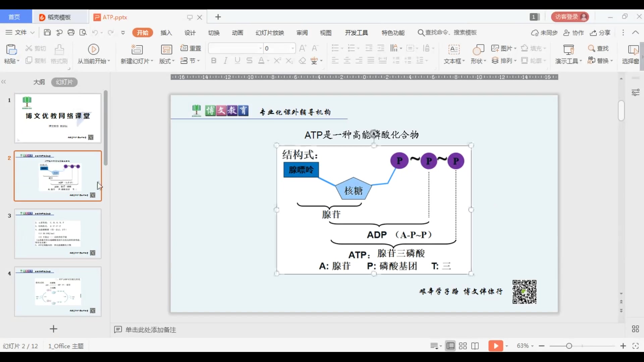The width and height of the screenshot is (644, 362).
Task: Expand the File (文件) menu arrow
Action: pyautogui.click(x=33, y=33)
